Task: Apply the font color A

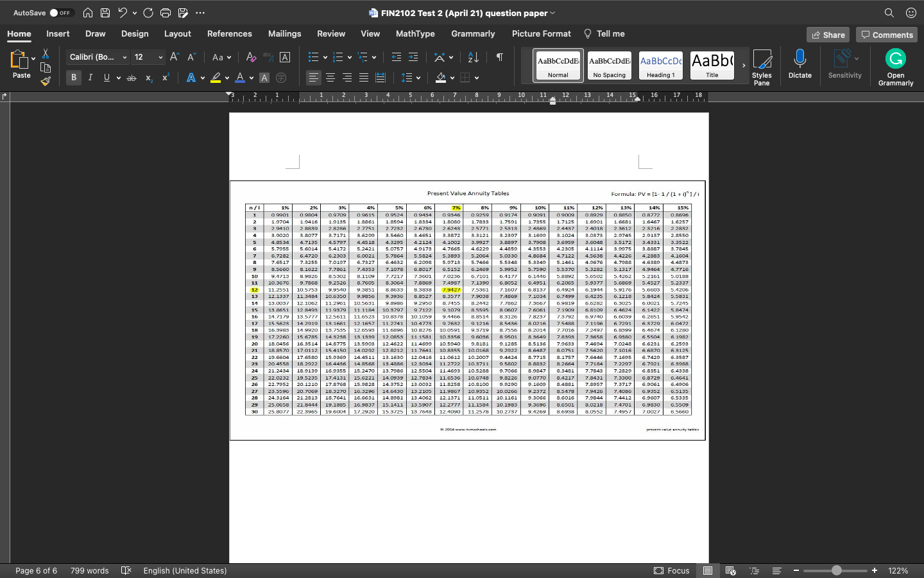Action: coord(240,78)
